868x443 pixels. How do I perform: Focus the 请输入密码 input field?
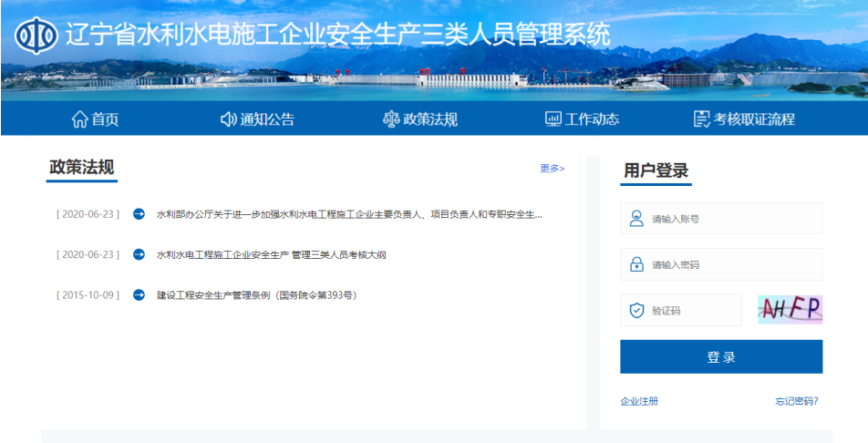coord(721,264)
